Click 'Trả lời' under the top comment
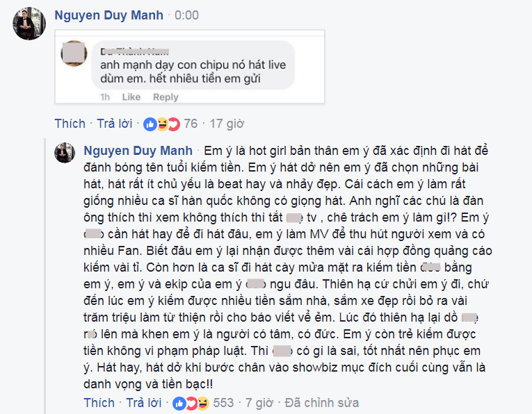 pos(114,124)
